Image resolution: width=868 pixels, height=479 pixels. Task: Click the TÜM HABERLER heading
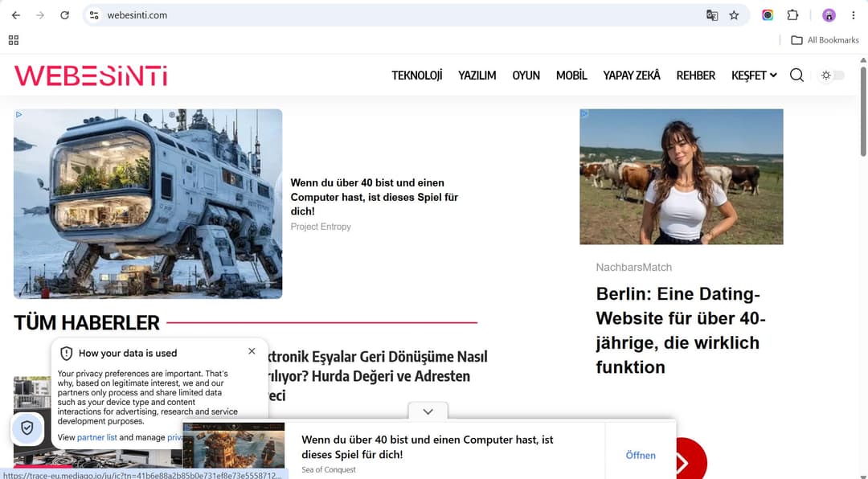(x=86, y=322)
